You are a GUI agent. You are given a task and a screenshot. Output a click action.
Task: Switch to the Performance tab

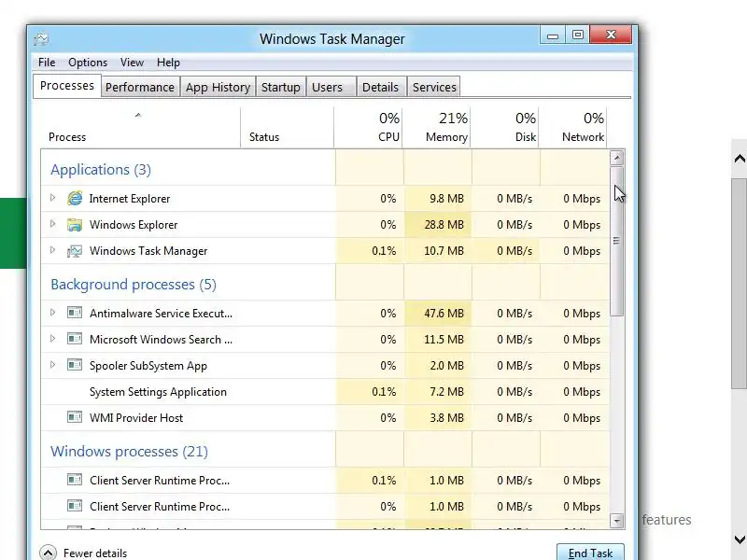[x=140, y=87]
